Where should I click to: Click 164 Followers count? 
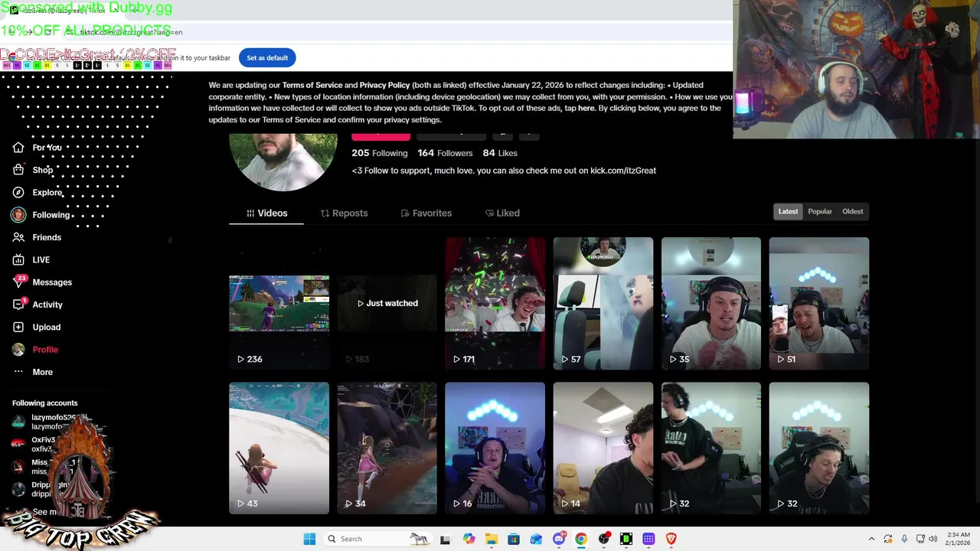445,153
